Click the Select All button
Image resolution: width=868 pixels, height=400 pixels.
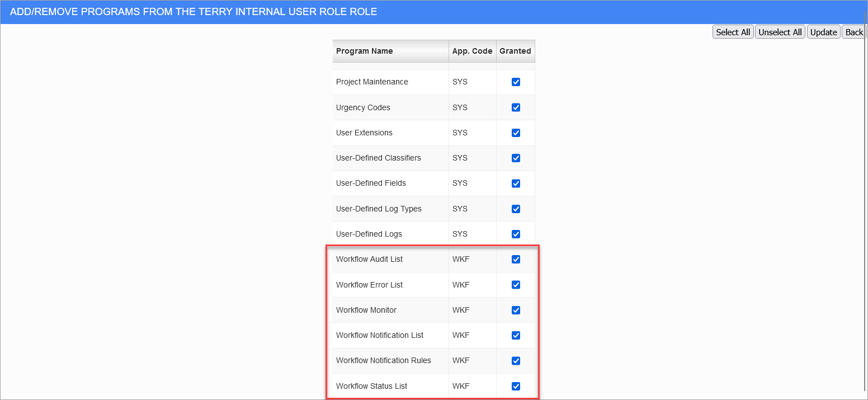(733, 31)
